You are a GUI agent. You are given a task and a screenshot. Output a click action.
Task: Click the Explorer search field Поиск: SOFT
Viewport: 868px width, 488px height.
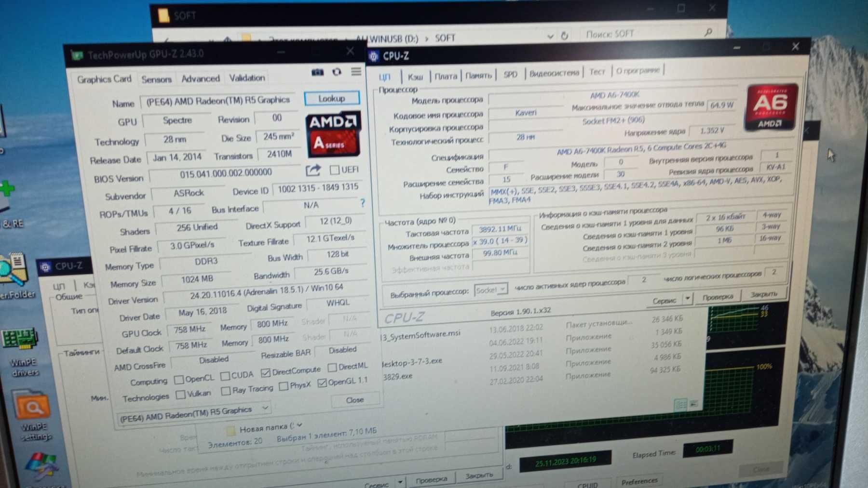[650, 33]
